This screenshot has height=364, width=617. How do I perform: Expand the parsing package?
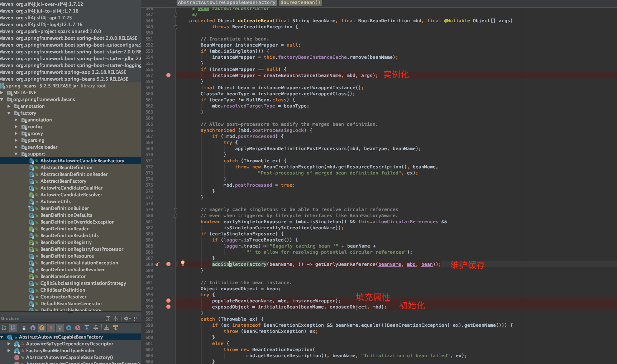click(16, 140)
